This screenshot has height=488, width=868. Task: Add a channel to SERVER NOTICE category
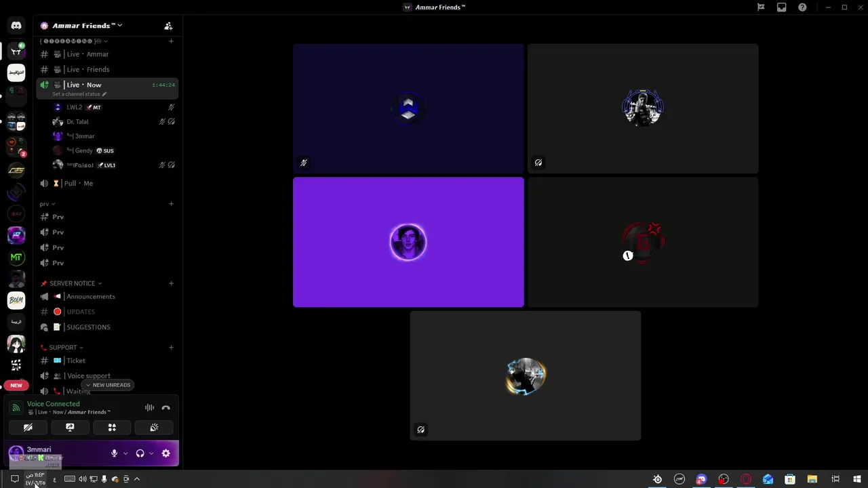pos(171,283)
